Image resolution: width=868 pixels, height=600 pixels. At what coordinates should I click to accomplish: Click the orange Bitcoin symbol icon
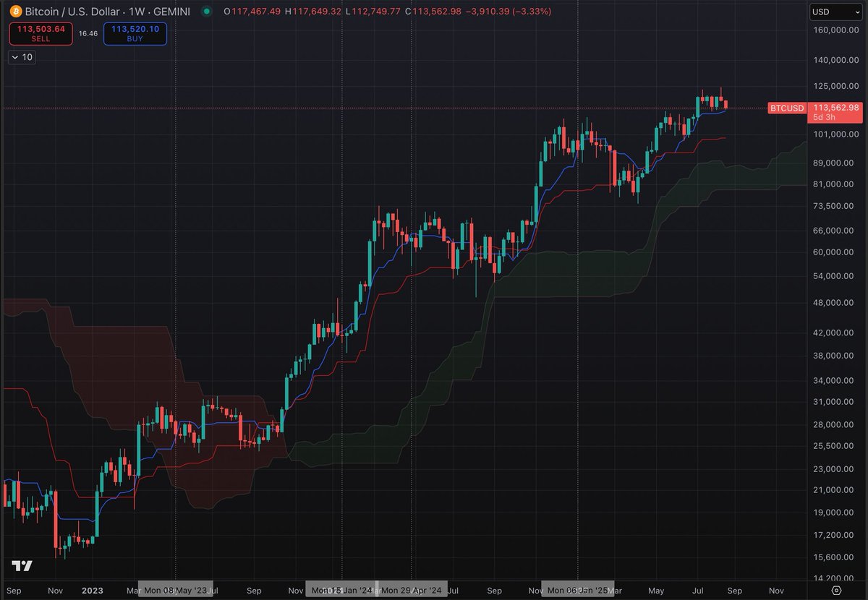pyautogui.click(x=14, y=12)
